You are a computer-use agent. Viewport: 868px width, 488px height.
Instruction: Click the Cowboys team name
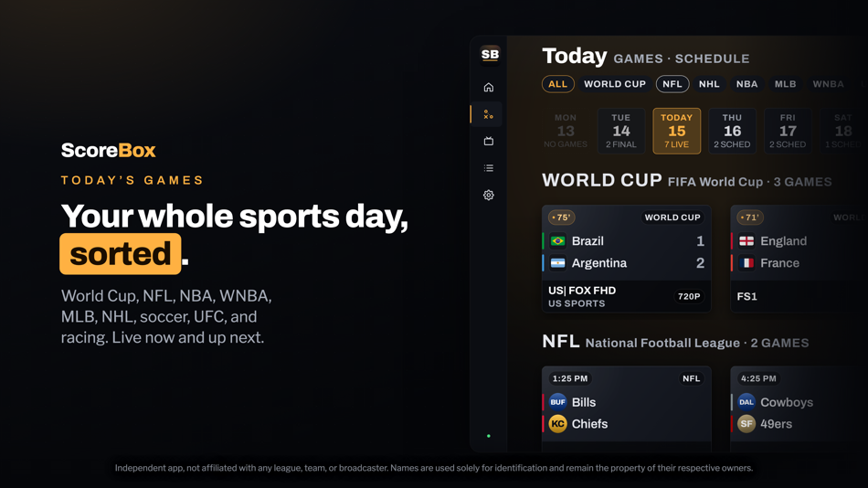point(787,402)
